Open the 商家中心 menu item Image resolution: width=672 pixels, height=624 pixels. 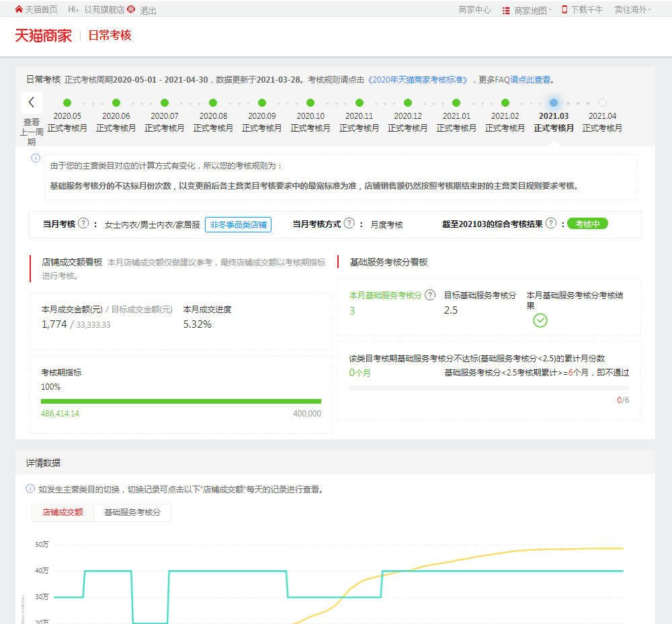pos(474,9)
